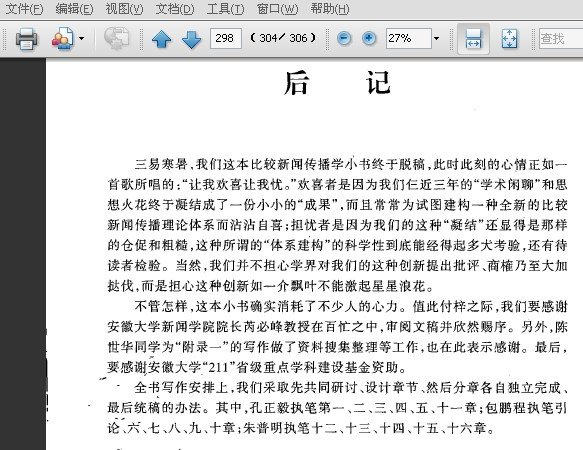Open the 视图(V) menu
Screen dimensions: 583x450
(x=124, y=9)
